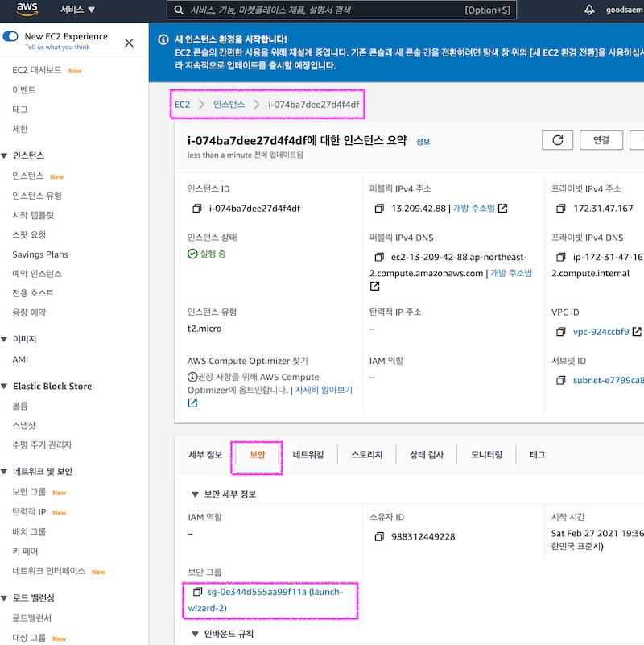Collapse the 인바운드 규칙 panel

pos(195,634)
